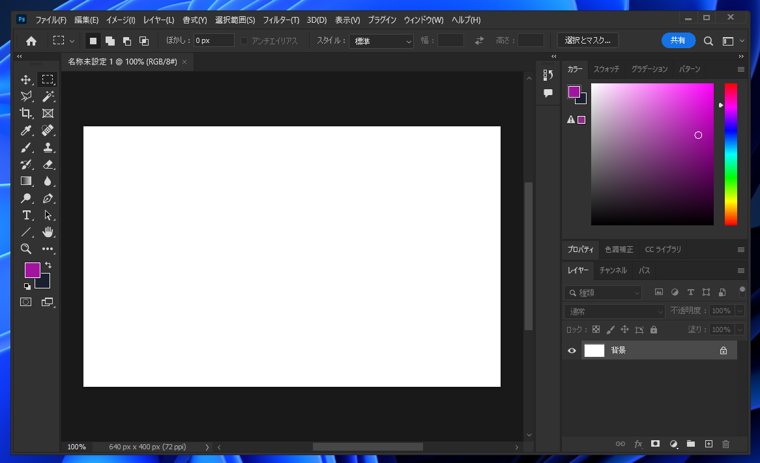This screenshot has height=463, width=760.
Task: Select the Frame tool
Action: tap(48, 113)
